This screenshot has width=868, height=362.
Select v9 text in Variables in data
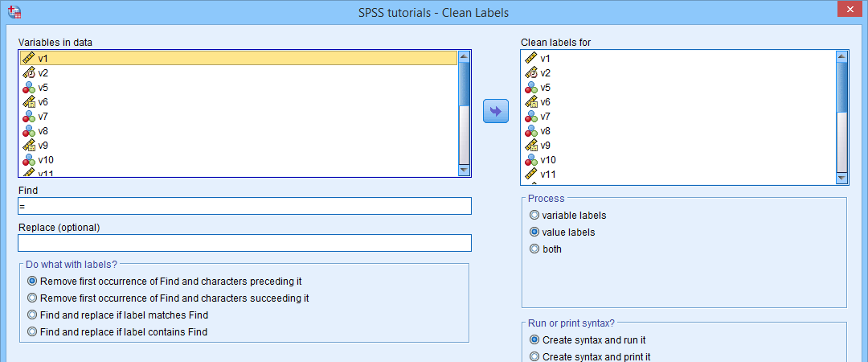(x=43, y=146)
